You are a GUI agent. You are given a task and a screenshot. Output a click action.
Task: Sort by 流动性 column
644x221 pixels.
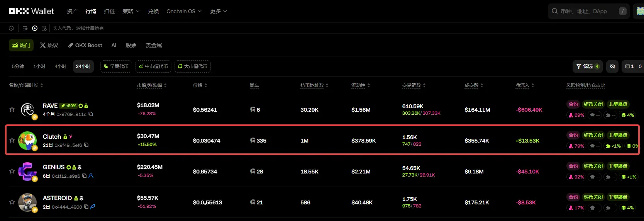tap(361, 85)
